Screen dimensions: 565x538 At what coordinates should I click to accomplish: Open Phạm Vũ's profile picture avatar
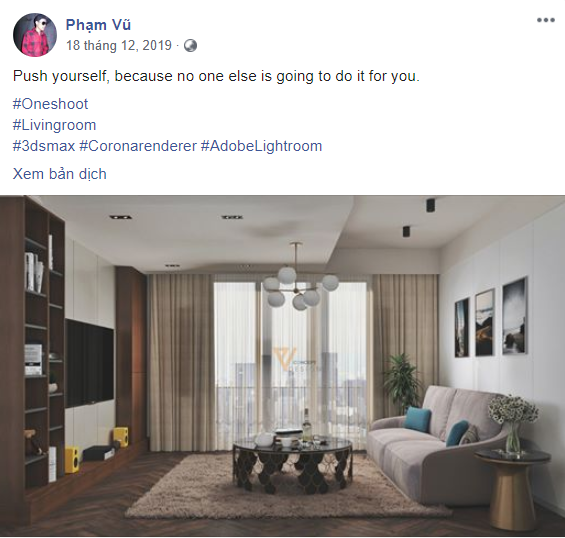(x=35, y=35)
